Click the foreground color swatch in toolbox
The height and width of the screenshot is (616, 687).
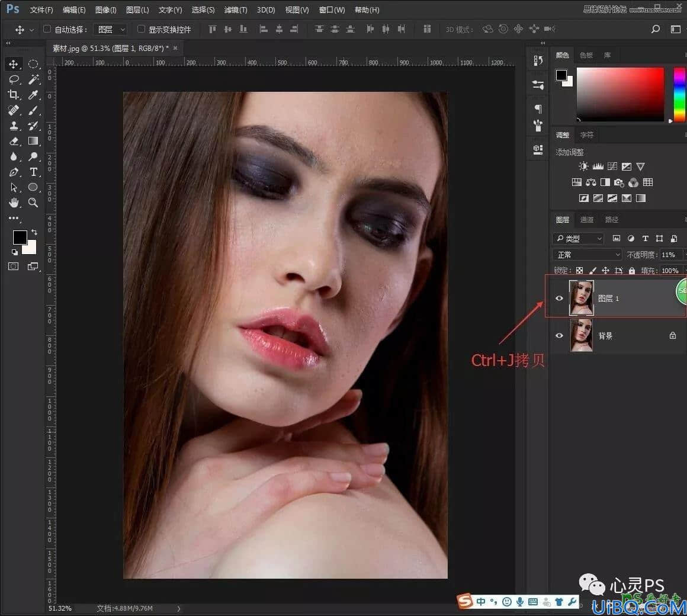point(20,236)
